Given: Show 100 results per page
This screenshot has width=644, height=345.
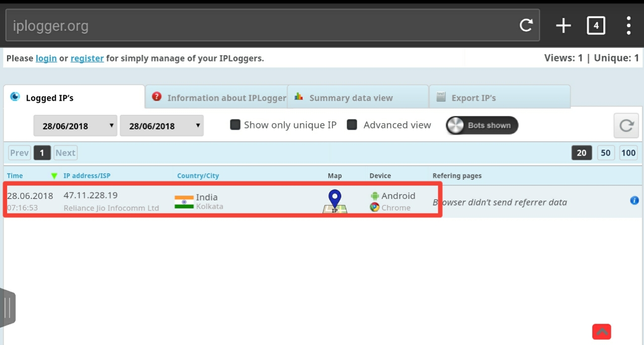Looking at the screenshot, I should [628, 153].
